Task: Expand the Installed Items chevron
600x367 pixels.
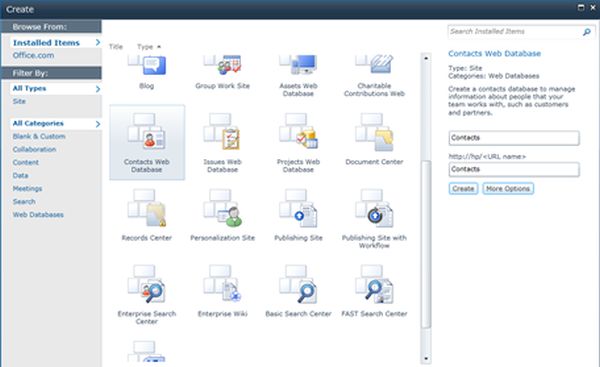Action: pyautogui.click(x=98, y=42)
